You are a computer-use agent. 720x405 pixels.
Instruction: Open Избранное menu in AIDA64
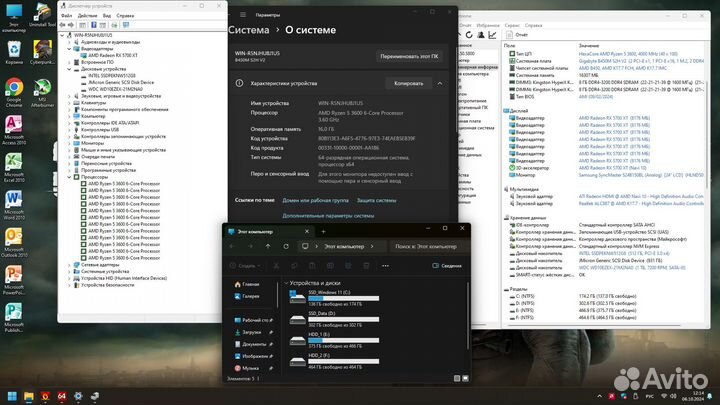(488, 26)
